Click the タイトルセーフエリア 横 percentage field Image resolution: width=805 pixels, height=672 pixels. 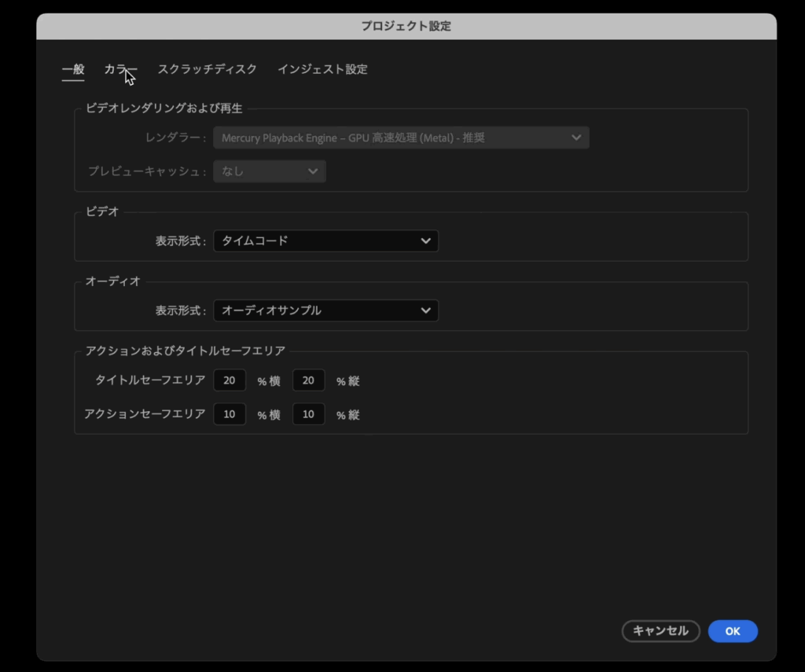pyautogui.click(x=230, y=380)
